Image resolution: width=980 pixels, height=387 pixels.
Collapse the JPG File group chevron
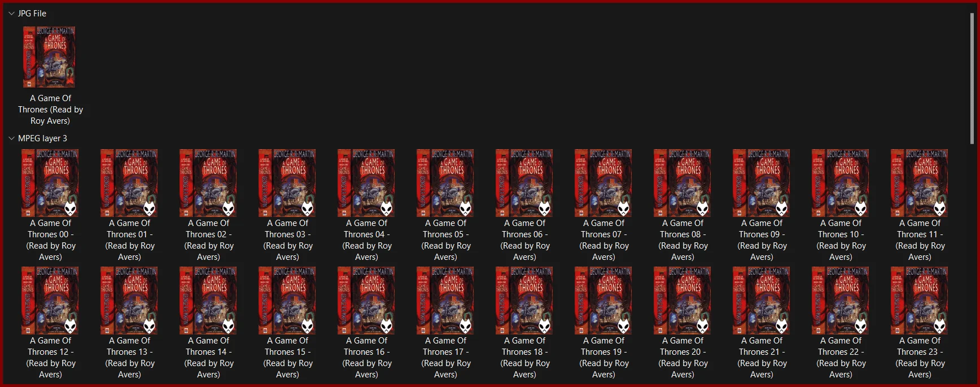(11, 14)
